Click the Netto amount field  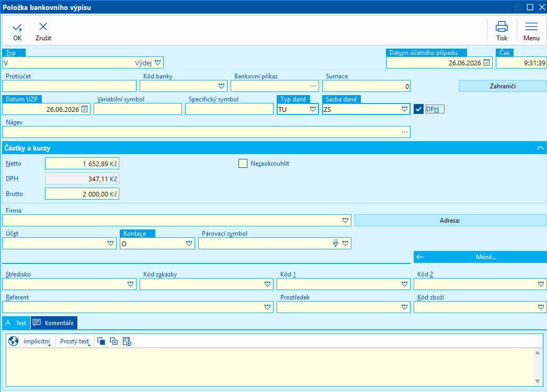pos(82,164)
